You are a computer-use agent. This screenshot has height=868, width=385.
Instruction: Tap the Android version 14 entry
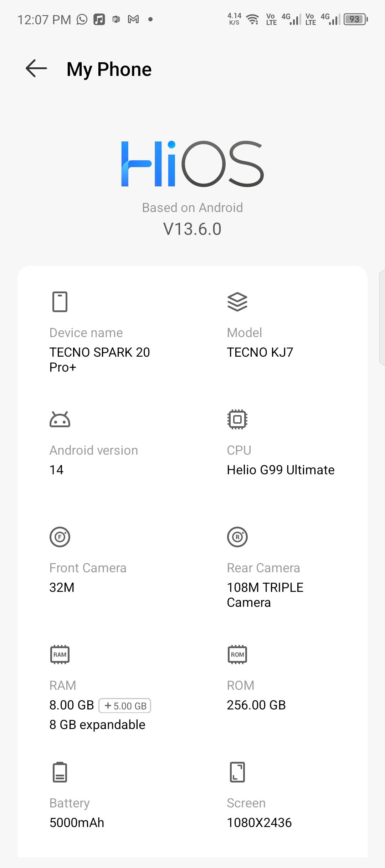[57, 470]
